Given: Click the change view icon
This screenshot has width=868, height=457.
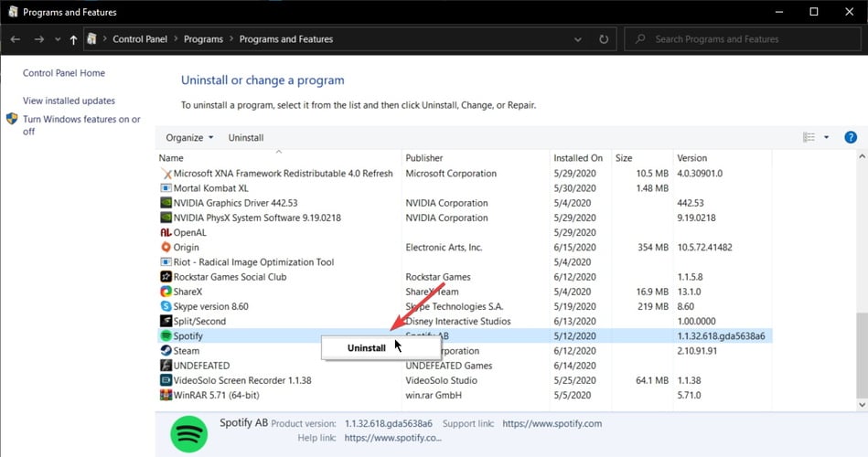Looking at the screenshot, I should click(809, 137).
